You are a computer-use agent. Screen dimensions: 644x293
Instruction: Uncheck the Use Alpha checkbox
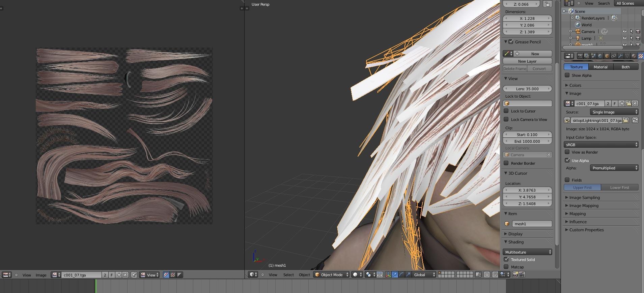click(x=567, y=160)
